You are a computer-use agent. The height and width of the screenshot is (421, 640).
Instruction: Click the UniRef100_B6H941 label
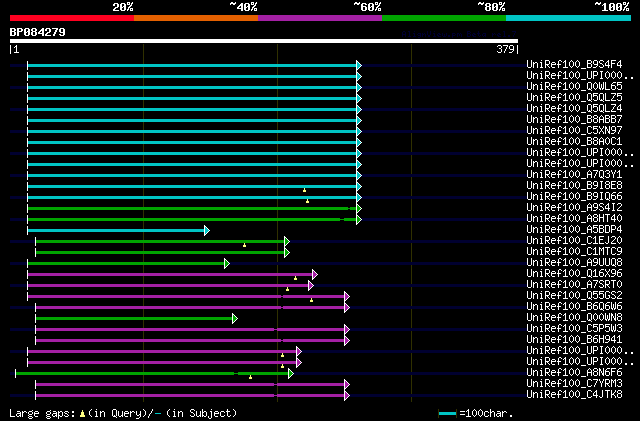[x=574, y=340]
